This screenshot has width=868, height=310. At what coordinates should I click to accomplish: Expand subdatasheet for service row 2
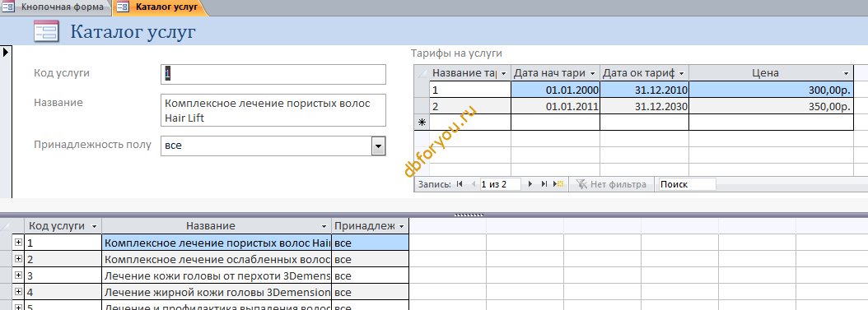(18, 259)
